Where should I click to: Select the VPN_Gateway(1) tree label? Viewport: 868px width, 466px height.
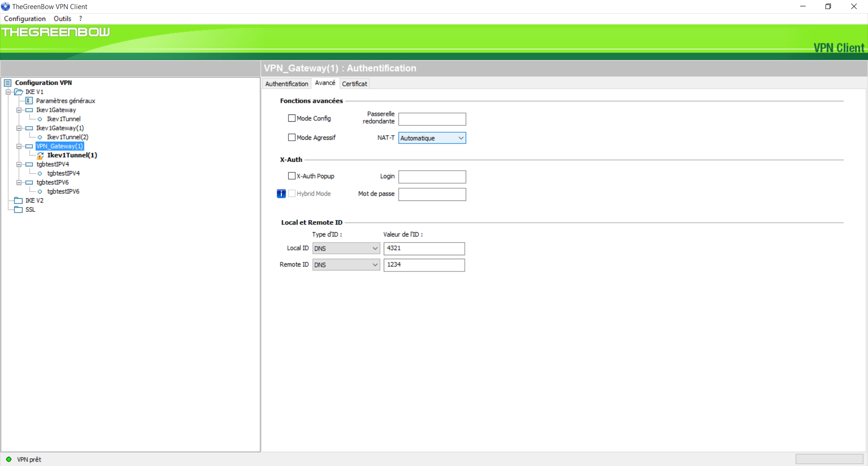(x=60, y=146)
